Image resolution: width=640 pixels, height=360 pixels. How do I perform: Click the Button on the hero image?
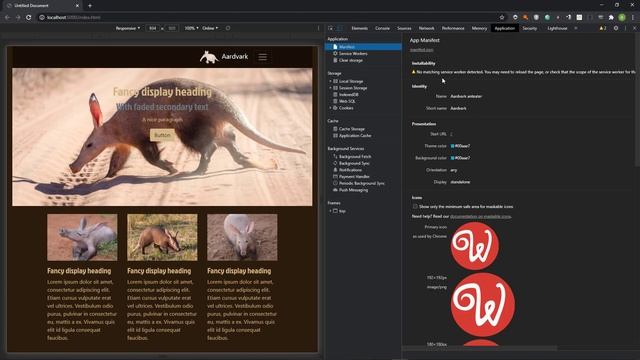point(162,135)
